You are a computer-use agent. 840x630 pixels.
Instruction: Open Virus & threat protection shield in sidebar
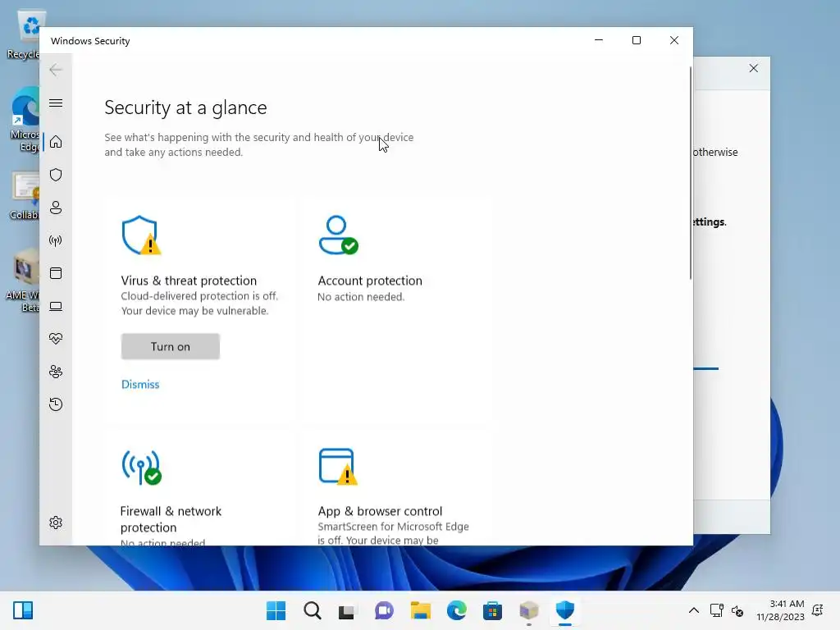pyautogui.click(x=56, y=175)
